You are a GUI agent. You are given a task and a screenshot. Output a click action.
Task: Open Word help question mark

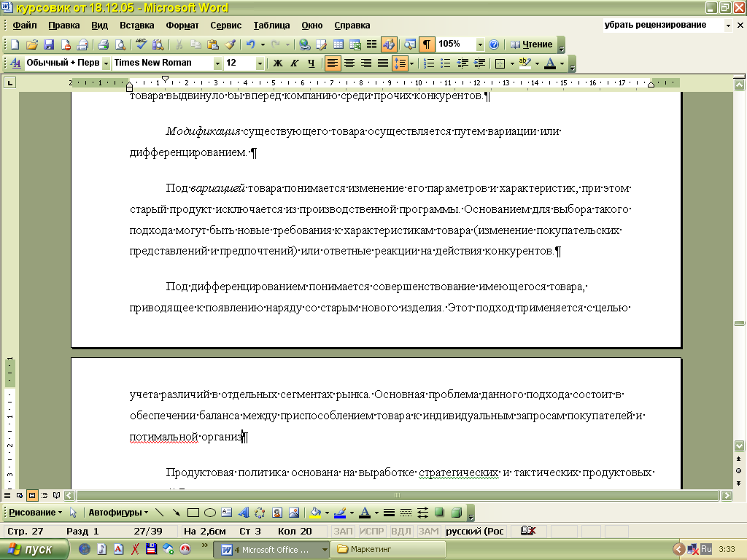[x=494, y=44]
